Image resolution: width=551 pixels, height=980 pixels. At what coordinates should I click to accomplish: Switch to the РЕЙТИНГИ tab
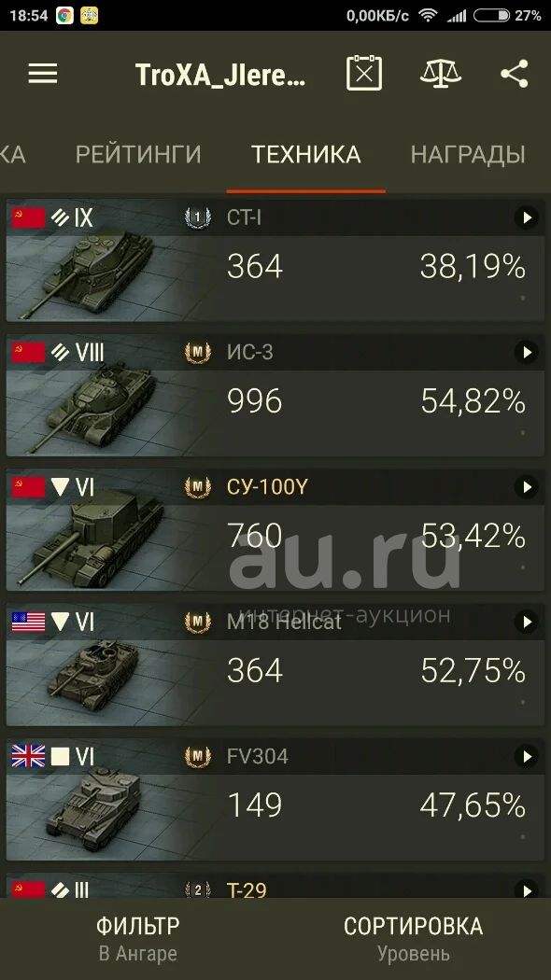[x=138, y=154]
